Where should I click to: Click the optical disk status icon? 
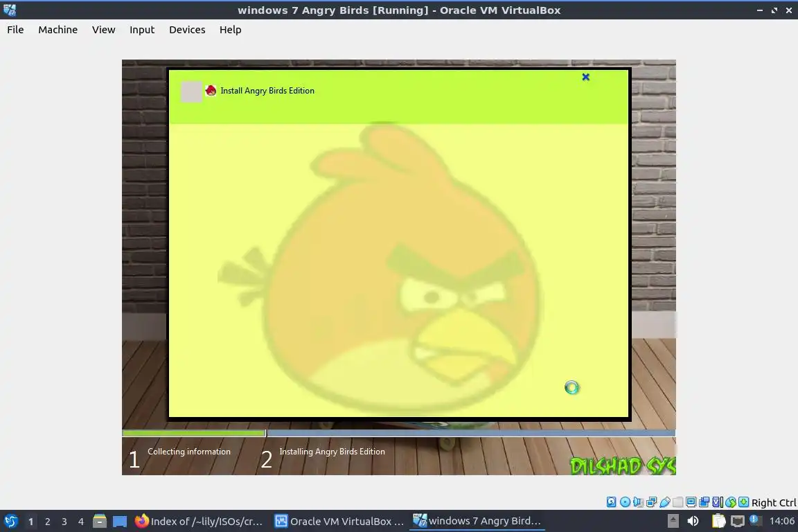625,502
